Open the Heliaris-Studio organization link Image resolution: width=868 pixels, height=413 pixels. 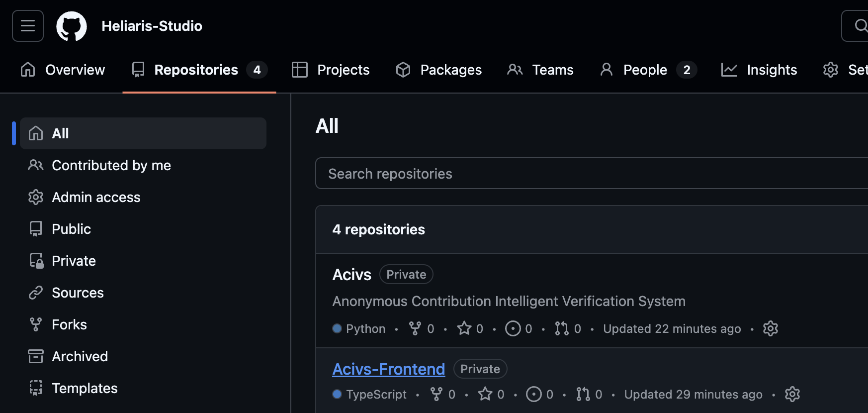coord(152,26)
